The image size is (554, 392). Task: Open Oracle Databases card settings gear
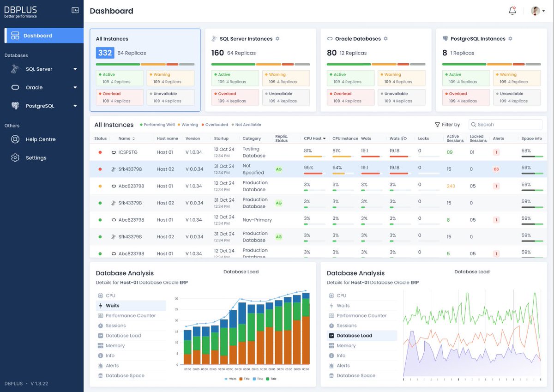coord(385,39)
